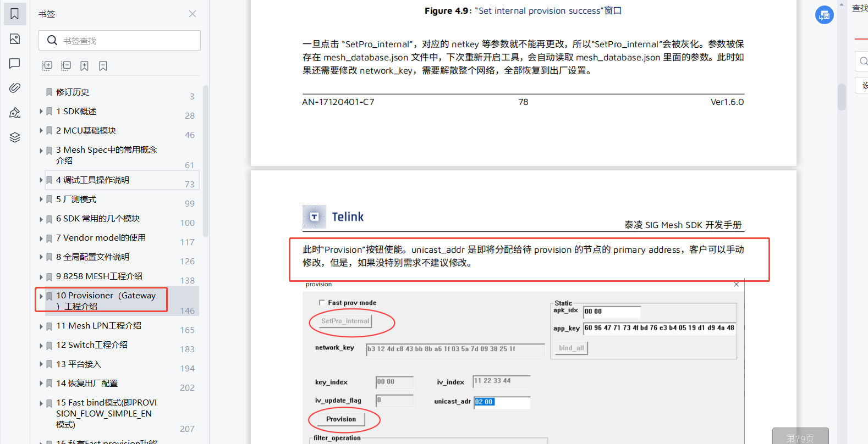The width and height of the screenshot is (868, 444).
Task: Expand all bookmarks icon
Action: click(x=47, y=66)
